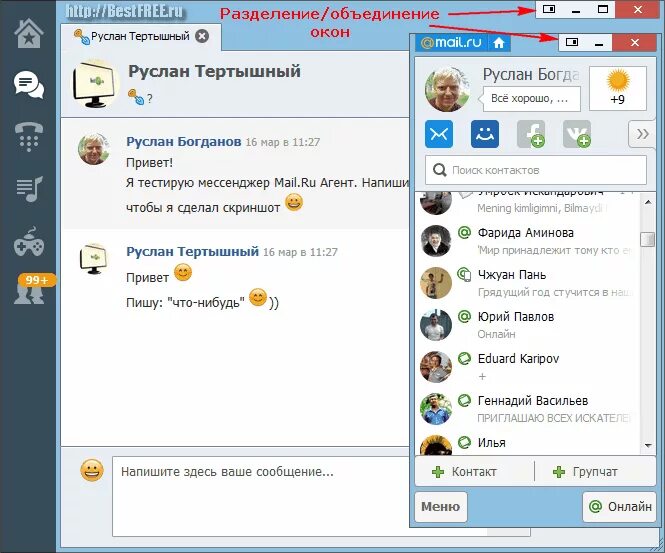Click status icon beside Eduard Karipov
This screenshot has width=665, height=553.
coord(464,358)
